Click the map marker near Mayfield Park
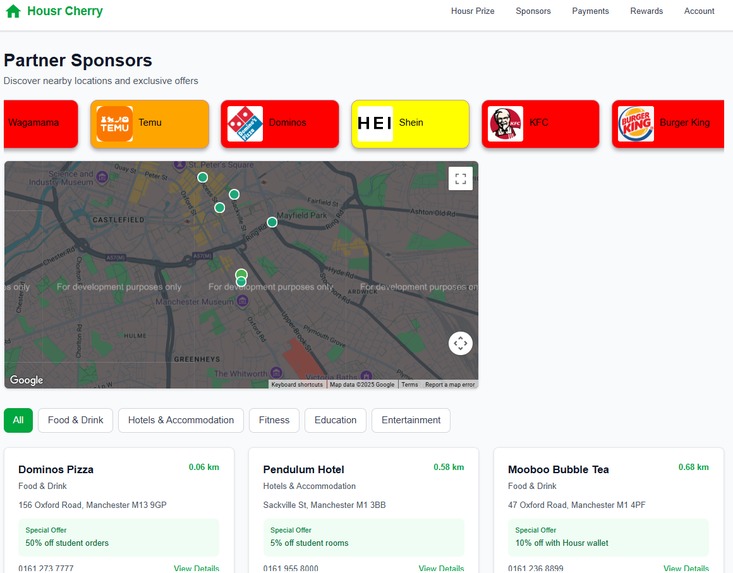The width and height of the screenshot is (733, 573). (x=272, y=222)
